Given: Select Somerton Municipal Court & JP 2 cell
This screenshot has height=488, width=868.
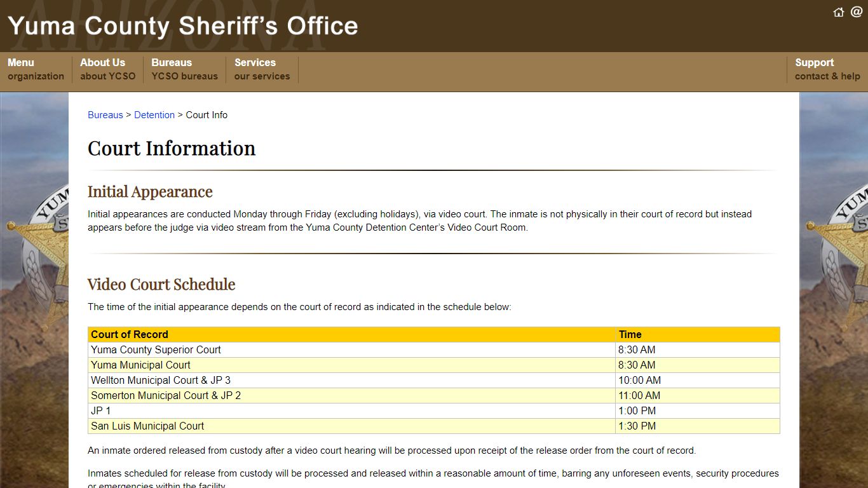Looking at the screenshot, I should [351, 396].
